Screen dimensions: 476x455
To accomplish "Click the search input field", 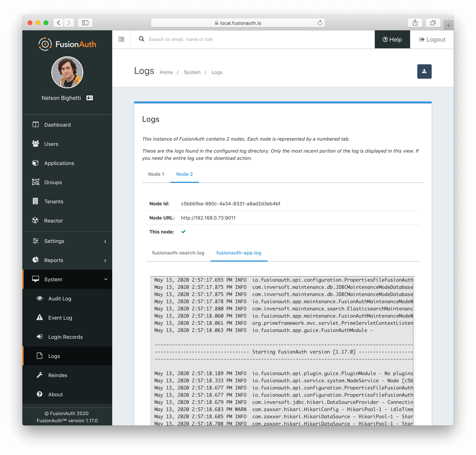I will [258, 39].
